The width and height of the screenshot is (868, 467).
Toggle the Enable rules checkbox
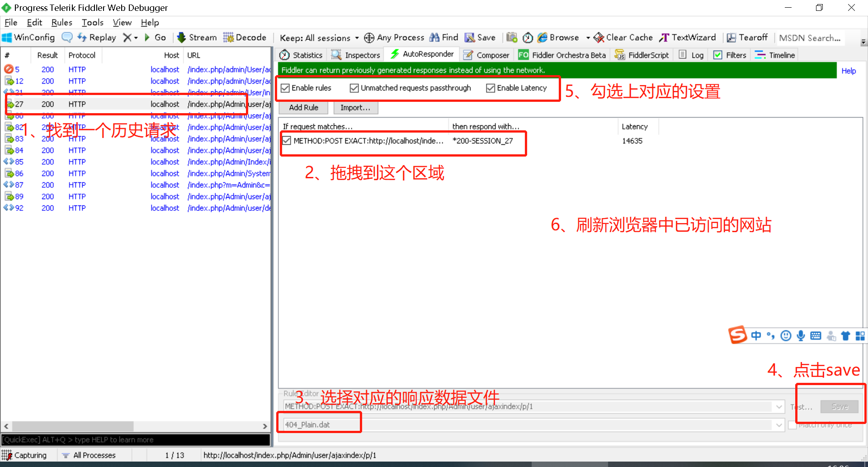tap(285, 88)
